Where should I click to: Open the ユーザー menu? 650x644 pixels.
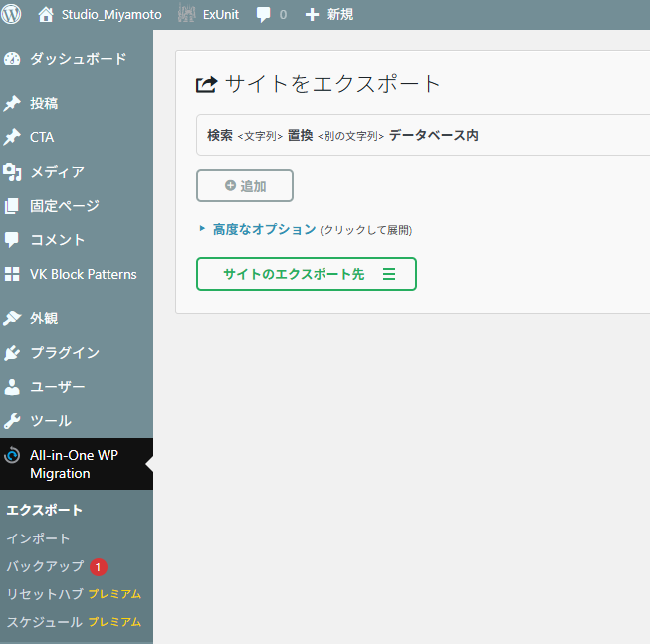coord(57,387)
